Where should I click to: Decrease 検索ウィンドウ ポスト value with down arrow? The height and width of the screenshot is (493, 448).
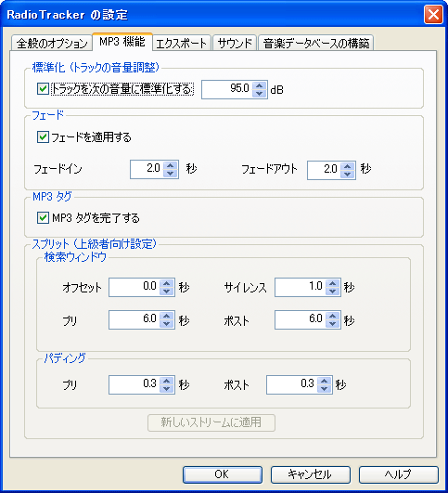tap(332, 324)
